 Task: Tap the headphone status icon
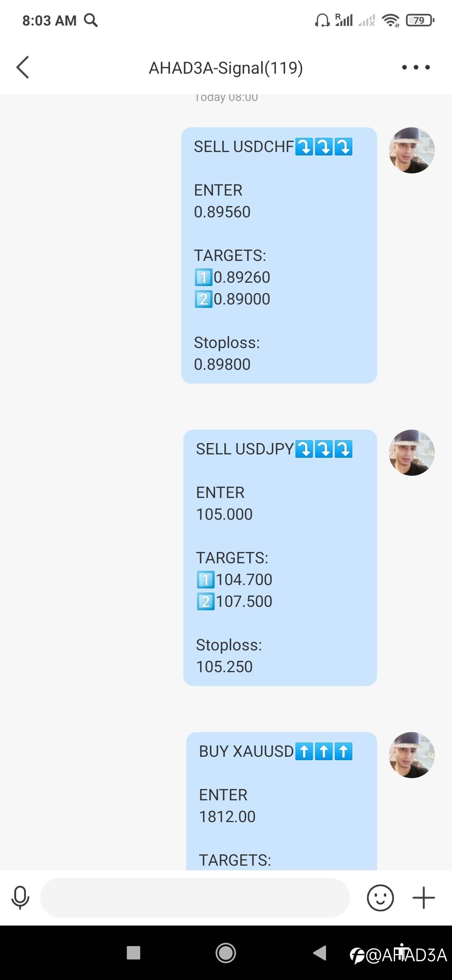point(322,20)
